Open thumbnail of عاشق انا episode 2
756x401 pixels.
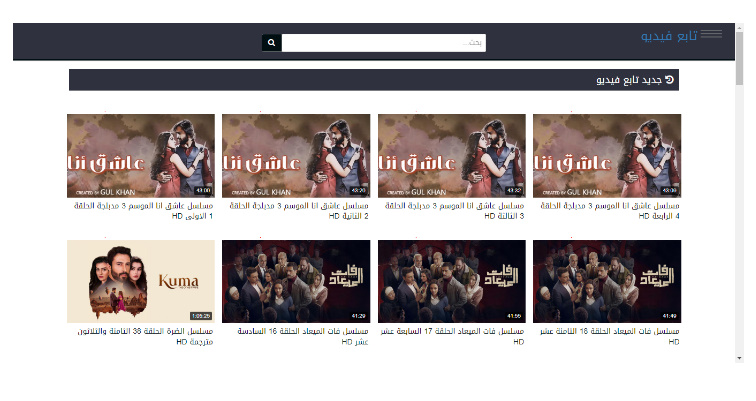296,155
